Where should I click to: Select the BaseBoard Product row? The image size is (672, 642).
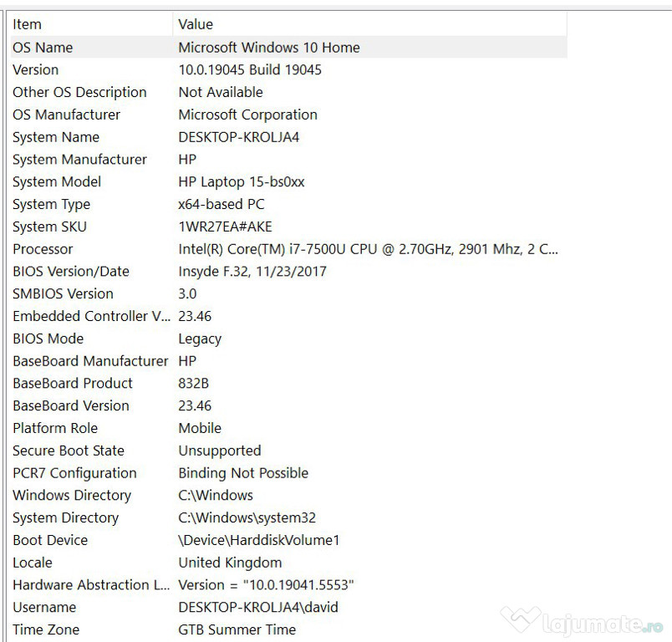click(289, 383)
